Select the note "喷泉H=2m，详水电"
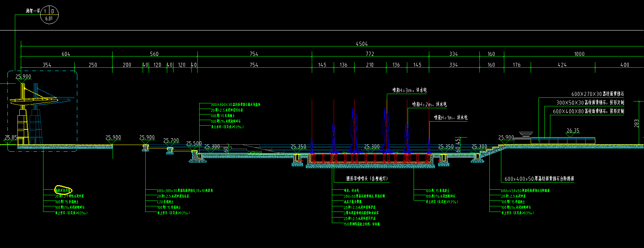The image size is (644, 248). coord(429,104)
